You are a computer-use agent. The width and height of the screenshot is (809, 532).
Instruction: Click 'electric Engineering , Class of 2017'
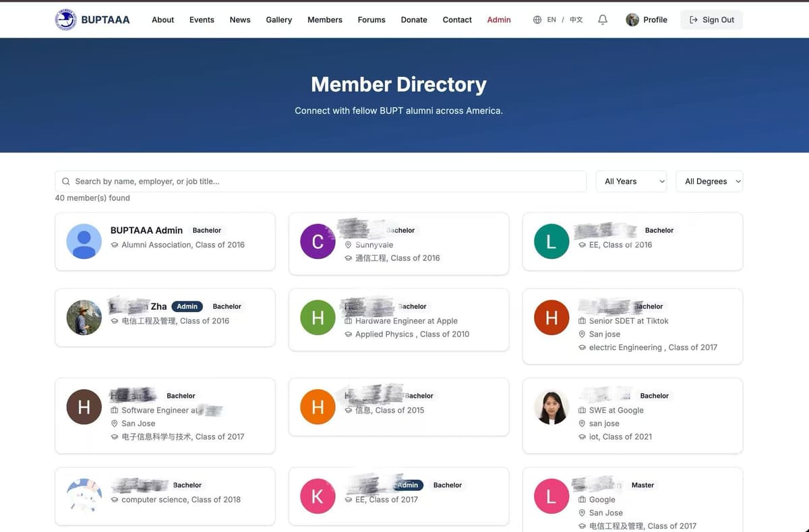[653, 348]
